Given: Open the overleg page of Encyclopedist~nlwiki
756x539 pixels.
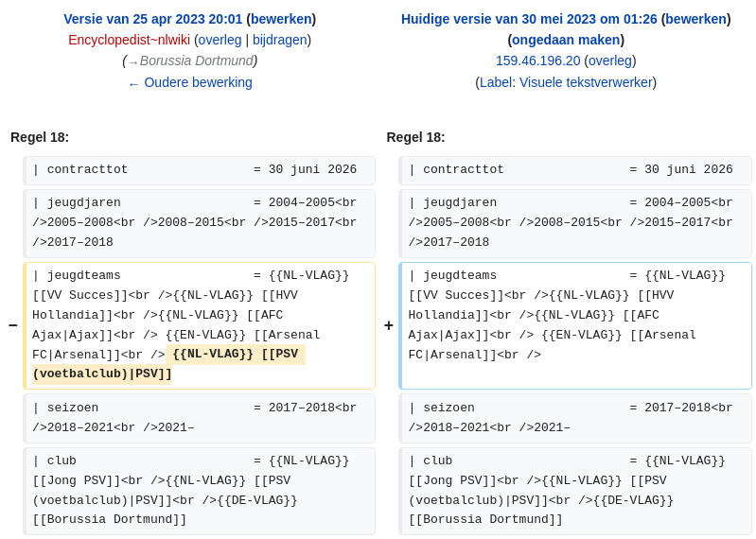Looking at the screenshot, I should tap(220, 40).
